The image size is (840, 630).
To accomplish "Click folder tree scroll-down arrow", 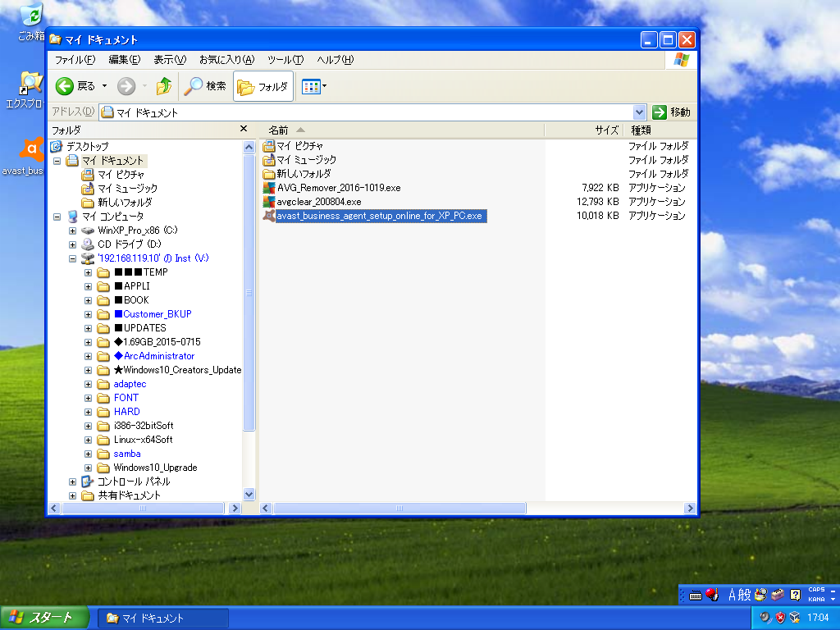I will click(x=249, y=494).
